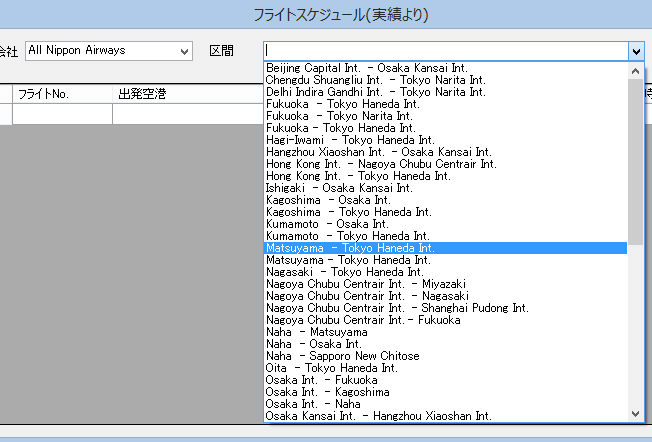Select Naha - Sapporo New Chitose route
Image resolution: width=652 pixels, height=442 pixels.
[x=342, y=356]
